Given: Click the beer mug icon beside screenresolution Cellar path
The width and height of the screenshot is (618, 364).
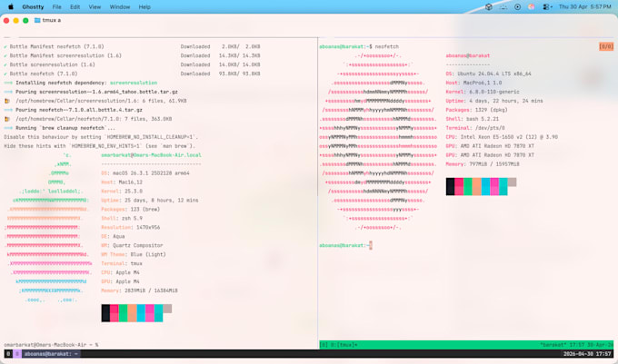Looking at the screenshot, I should click(x=6, y=101).
